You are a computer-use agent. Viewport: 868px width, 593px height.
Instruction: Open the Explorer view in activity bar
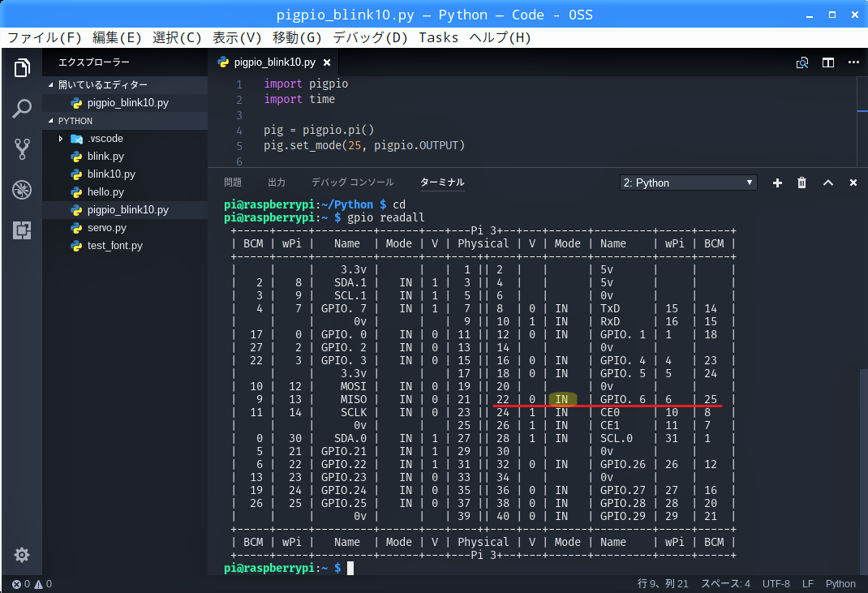point(22,67)
